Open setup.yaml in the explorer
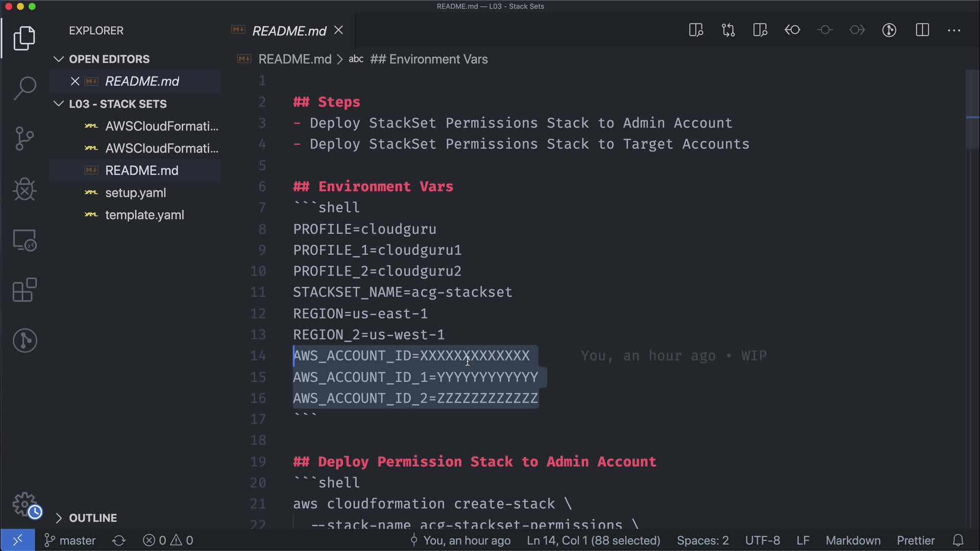Screen dimensions: 980x551 click(135, 193)
